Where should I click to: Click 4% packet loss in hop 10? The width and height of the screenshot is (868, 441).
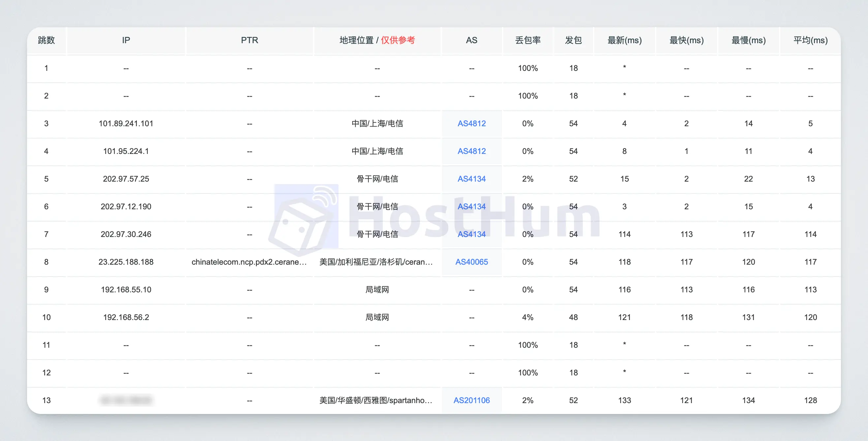coord(528,317)
